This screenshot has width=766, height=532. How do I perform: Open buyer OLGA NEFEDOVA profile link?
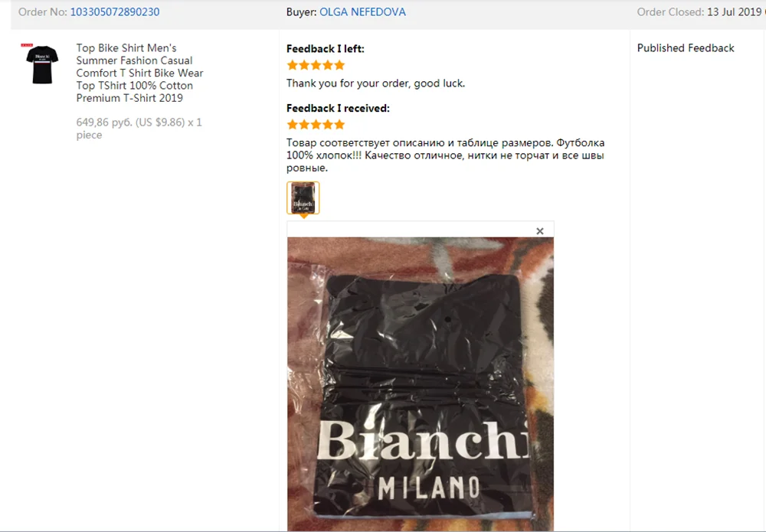(x=362, y=12)
